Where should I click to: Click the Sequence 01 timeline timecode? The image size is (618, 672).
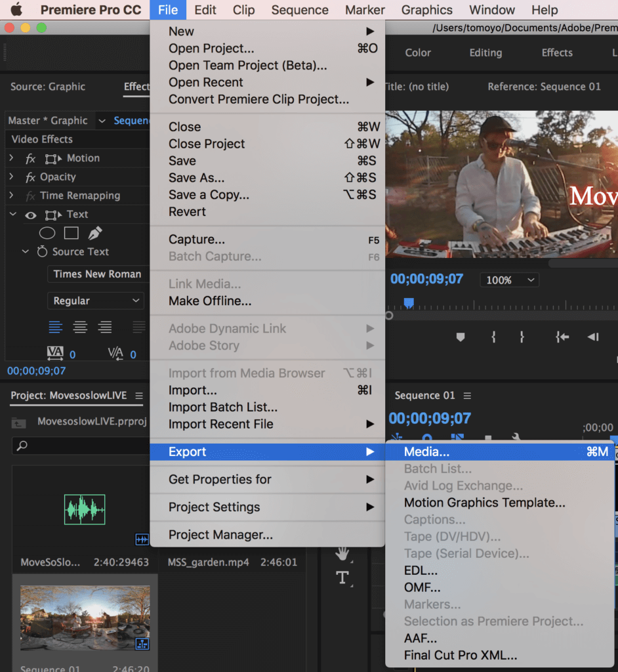tap(430, 418)
